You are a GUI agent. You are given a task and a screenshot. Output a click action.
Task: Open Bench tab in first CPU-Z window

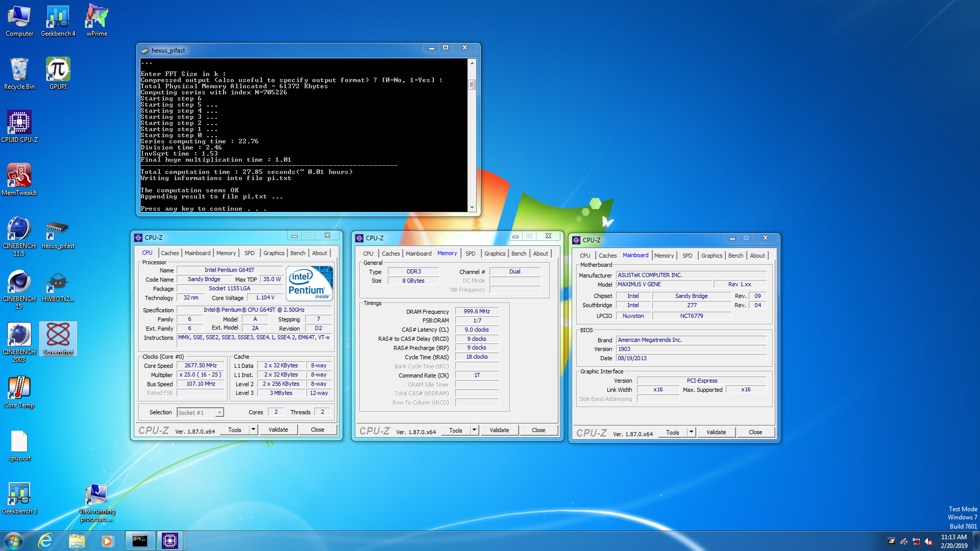click(298, 253)
